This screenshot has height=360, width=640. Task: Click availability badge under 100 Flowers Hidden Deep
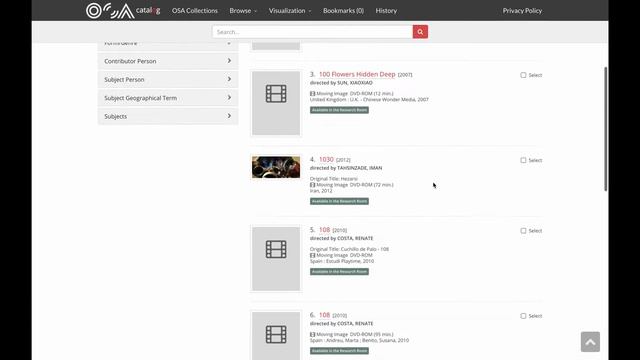click(x=339, y=110)
